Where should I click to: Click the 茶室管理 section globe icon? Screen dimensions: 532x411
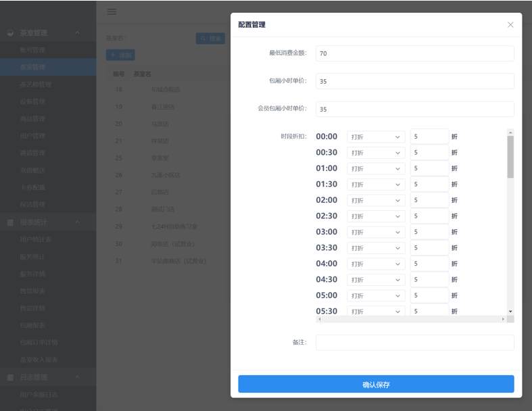[x=11, y=33]
